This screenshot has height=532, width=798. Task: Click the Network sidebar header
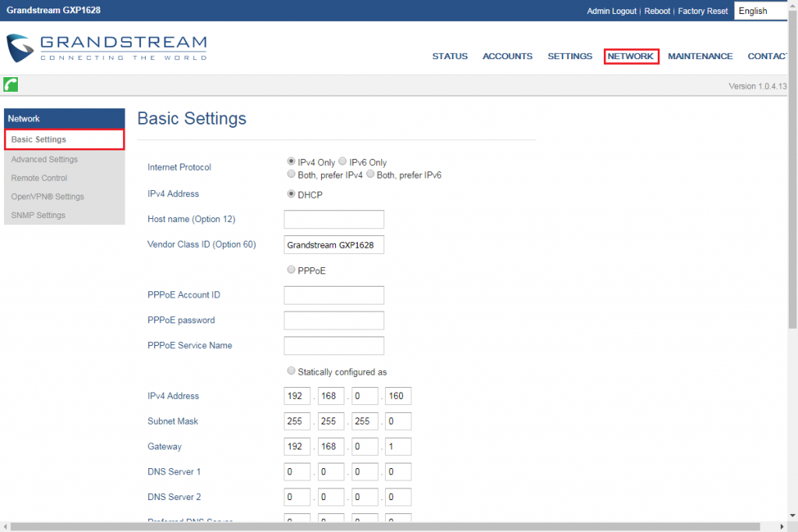coord(64,118)
